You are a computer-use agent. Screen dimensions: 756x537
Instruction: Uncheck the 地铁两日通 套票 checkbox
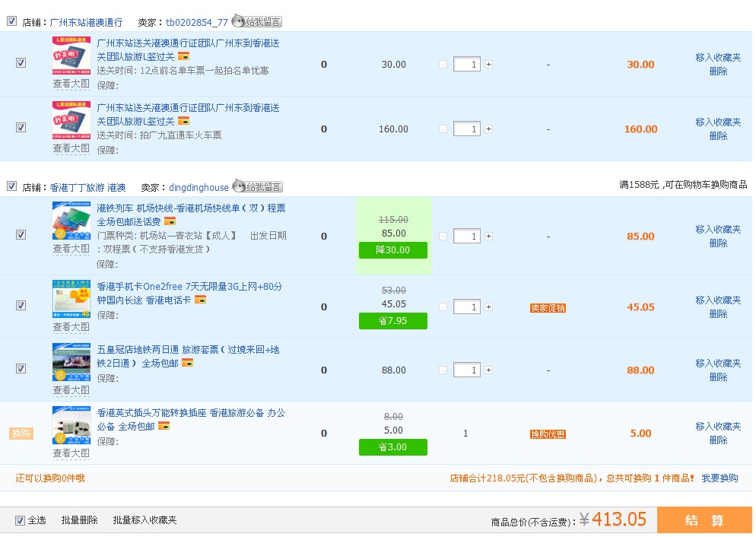pyautogui.click(x=21, y=368)
